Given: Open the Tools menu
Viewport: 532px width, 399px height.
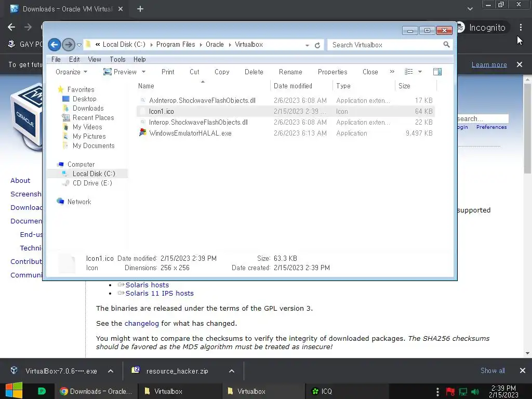Looking at the screenshot, I should tap(117, 59).
